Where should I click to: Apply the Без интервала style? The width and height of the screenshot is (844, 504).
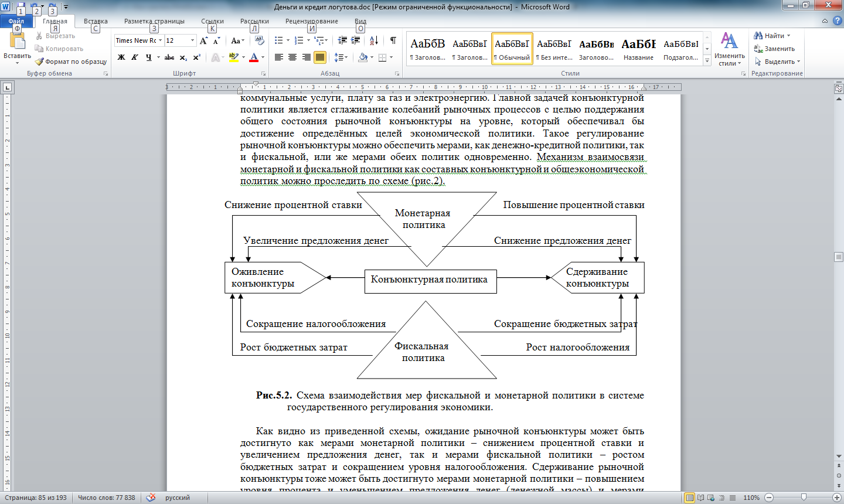click(x=554, y=49)
